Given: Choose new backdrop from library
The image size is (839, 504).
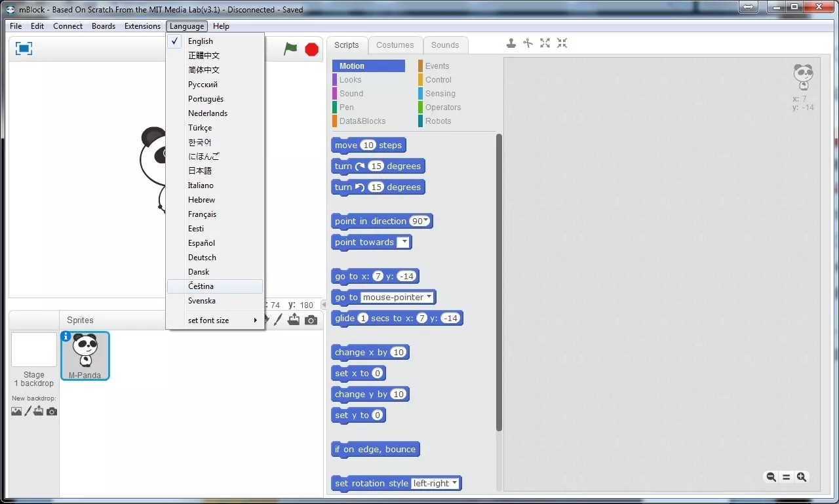Looking at the screenshot, I should [x=16, y=412].
